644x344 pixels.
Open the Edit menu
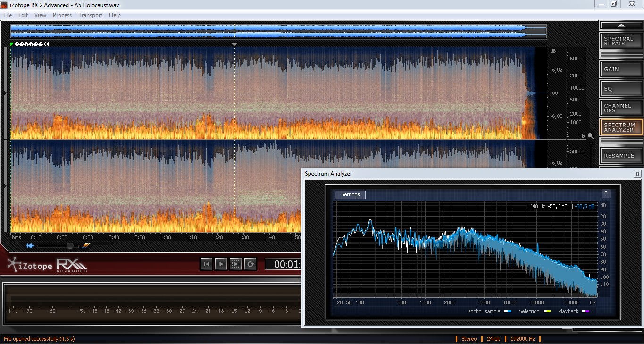tap(23, 15)
